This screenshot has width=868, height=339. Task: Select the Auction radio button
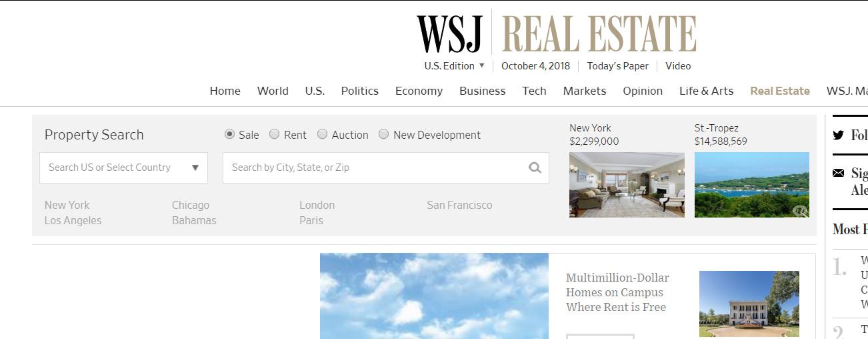pyautogui.click(x=322, y=134)
